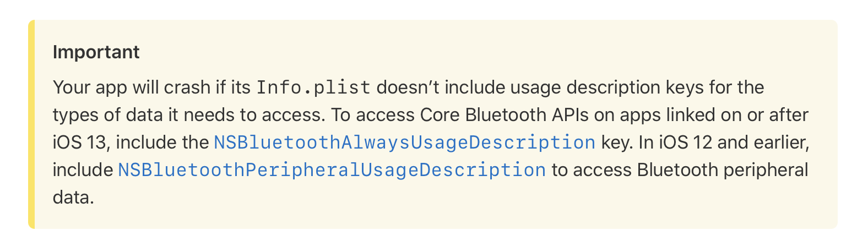Open the NSBluetoothAlwaysUsageDescription link

(404, 143)
